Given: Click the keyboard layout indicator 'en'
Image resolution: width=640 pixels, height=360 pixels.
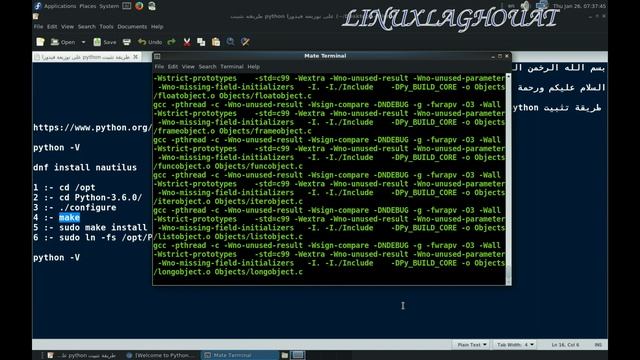Looking at the screenshot, I should coord(511,6).
